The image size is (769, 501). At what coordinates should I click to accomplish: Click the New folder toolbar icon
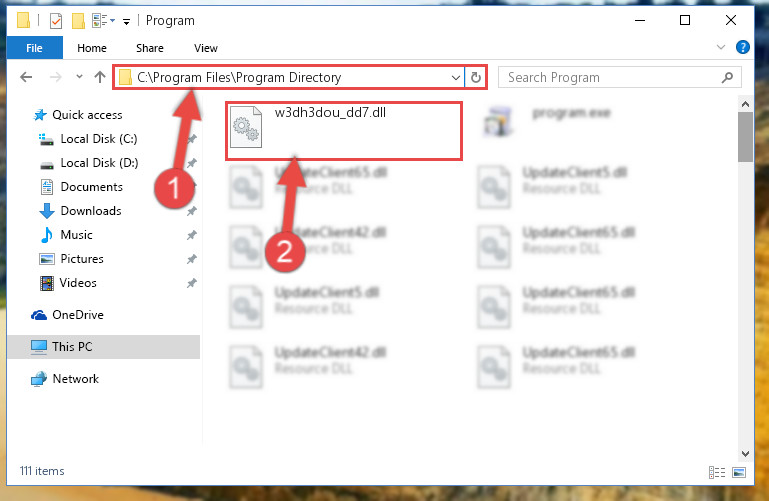(x=78, y=21)
